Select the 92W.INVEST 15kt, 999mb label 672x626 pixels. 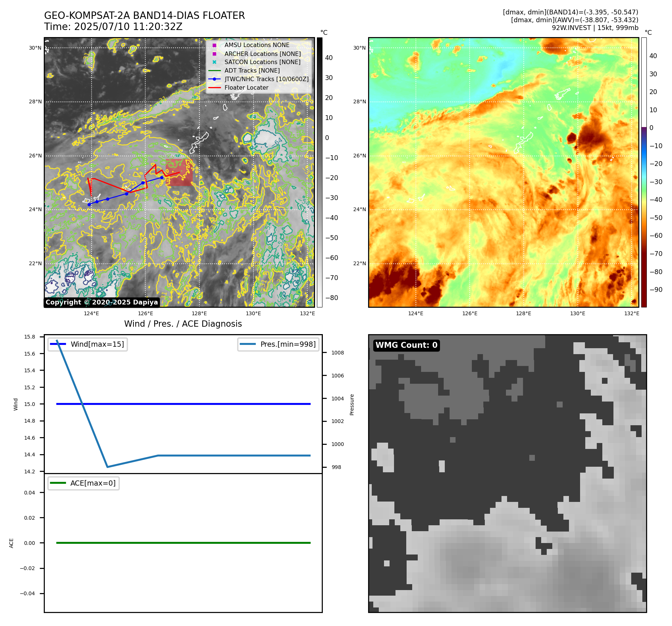pyautogui.click(x=595, y=28)
